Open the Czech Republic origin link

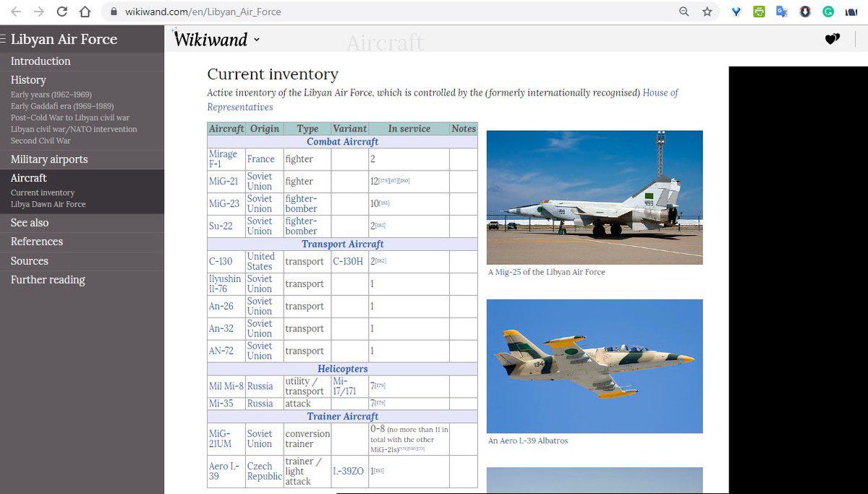click(x=264, y=472)
